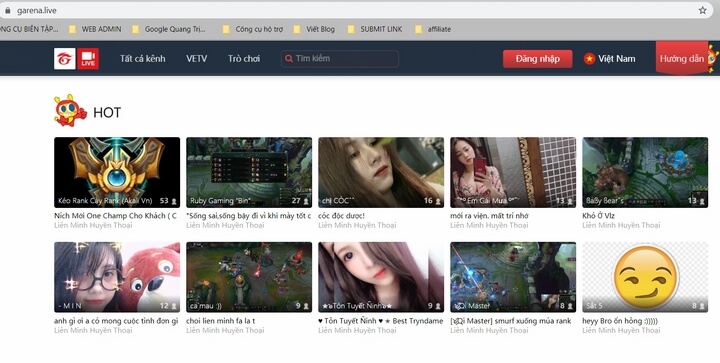Open the ca mau :)) stream thumbnail
The height and width of the screenshot is (363, 720).
pyautogui.click(x=249, y=277)
